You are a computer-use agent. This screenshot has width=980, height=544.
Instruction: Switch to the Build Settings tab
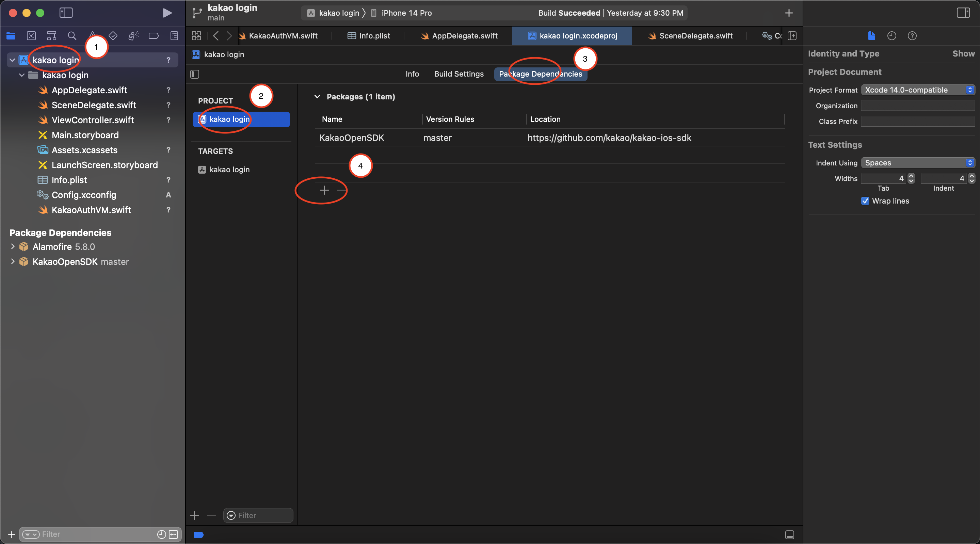(459, 74)
